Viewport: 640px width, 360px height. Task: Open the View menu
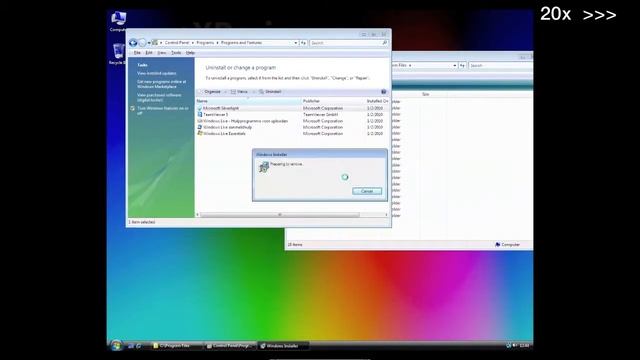point(162,53)
